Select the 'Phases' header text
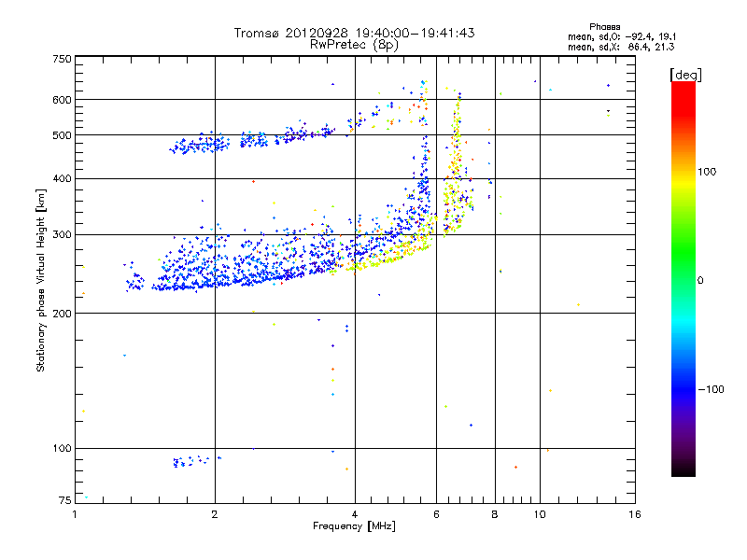747x560 pixels. pyautogui.click(x=604, y=27)
